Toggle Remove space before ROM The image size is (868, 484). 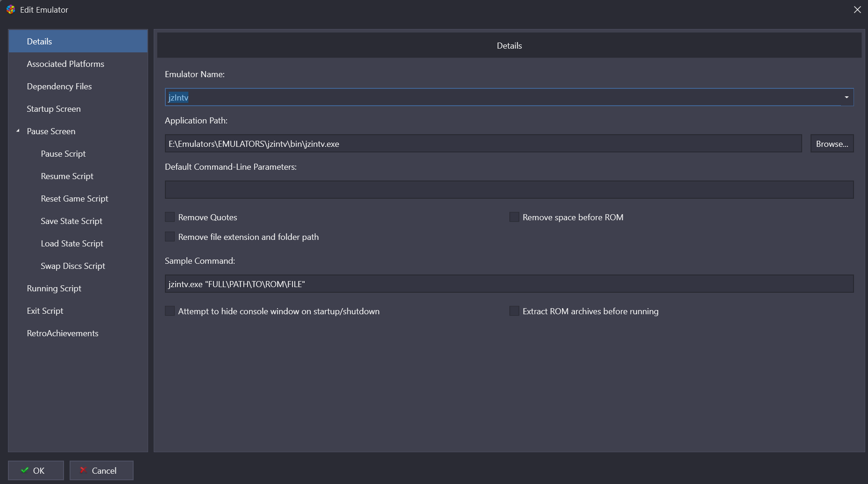pyautogui.click(x=514, y=217)
